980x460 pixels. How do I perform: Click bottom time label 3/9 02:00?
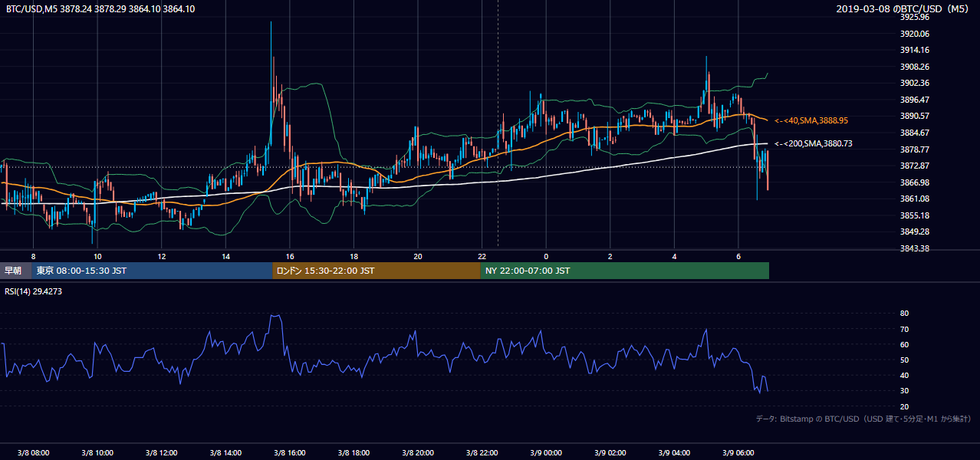point(610,452)
